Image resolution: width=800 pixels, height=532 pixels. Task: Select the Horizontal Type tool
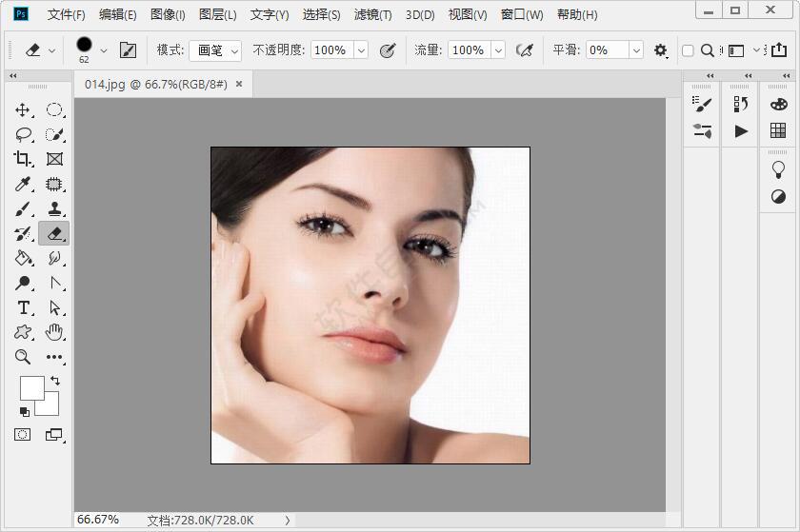coord(23,307)
